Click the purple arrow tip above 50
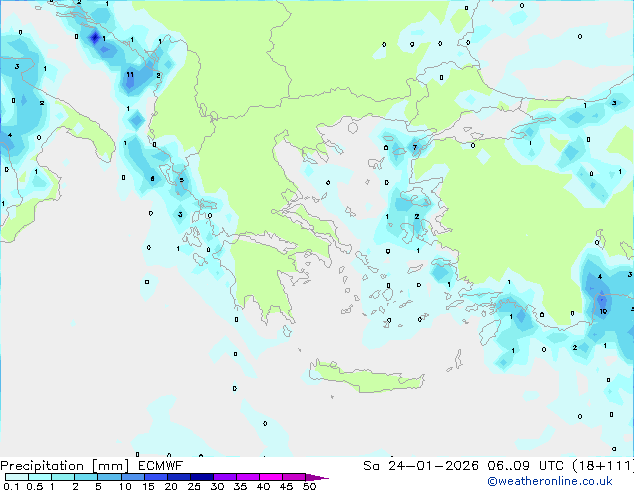 (317, 477)
